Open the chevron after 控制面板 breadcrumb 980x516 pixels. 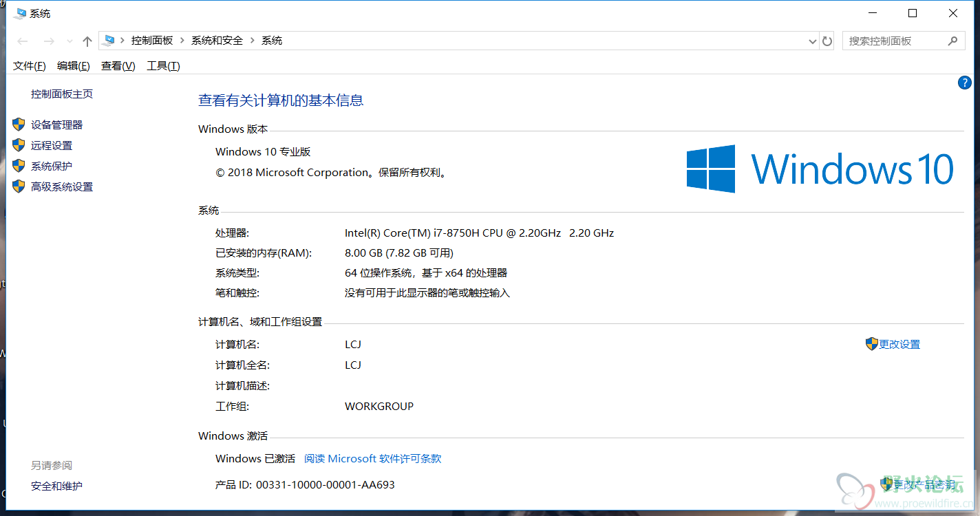[182, 41]
